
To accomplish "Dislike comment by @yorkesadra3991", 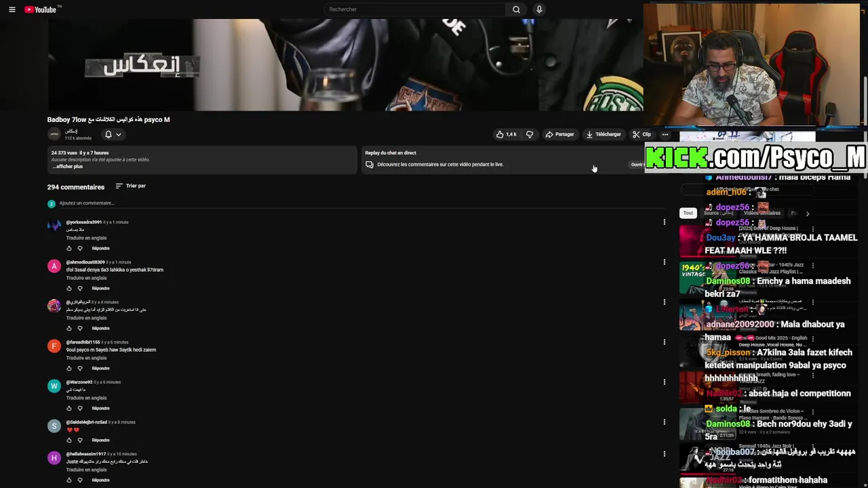I will [x=80, y=248].
